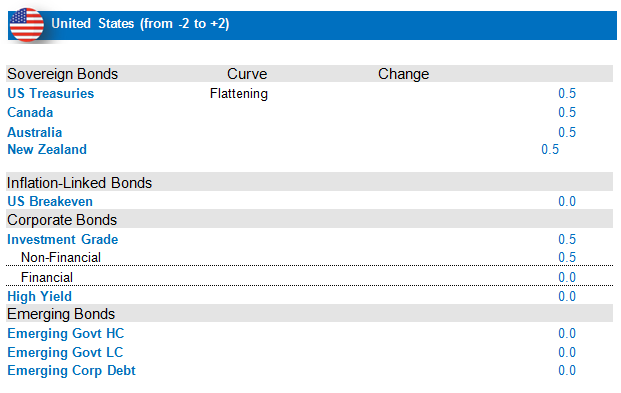Select the Australia link
Screen dimensions: 621x393
click(x=35, y=132)
